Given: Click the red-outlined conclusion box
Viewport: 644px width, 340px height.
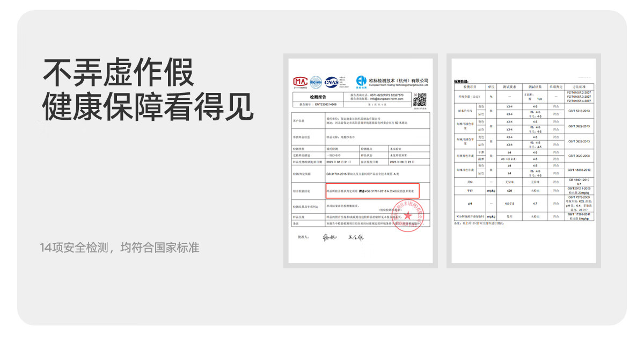Looking at the screenshot, I should 372,191.
